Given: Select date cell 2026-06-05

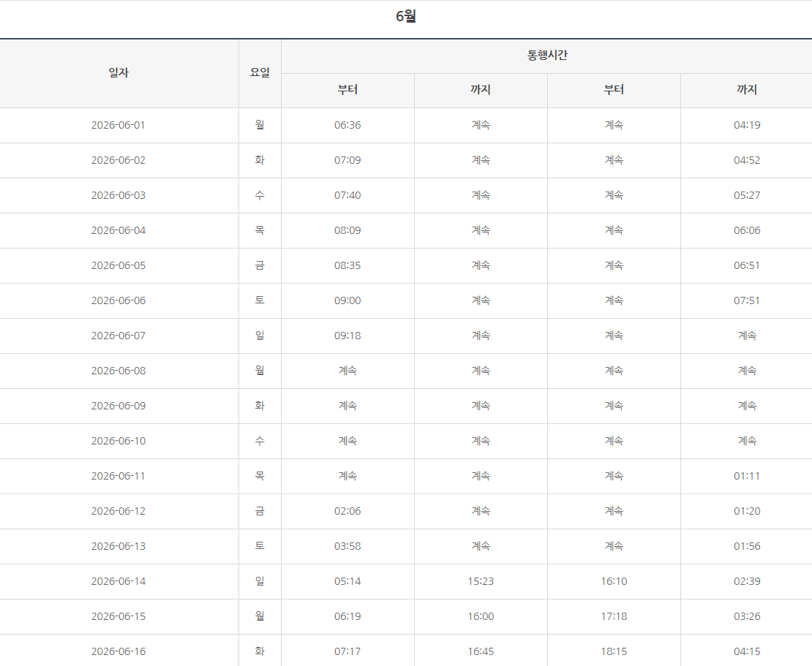Looking at the screenshot, I should [119, 265].
